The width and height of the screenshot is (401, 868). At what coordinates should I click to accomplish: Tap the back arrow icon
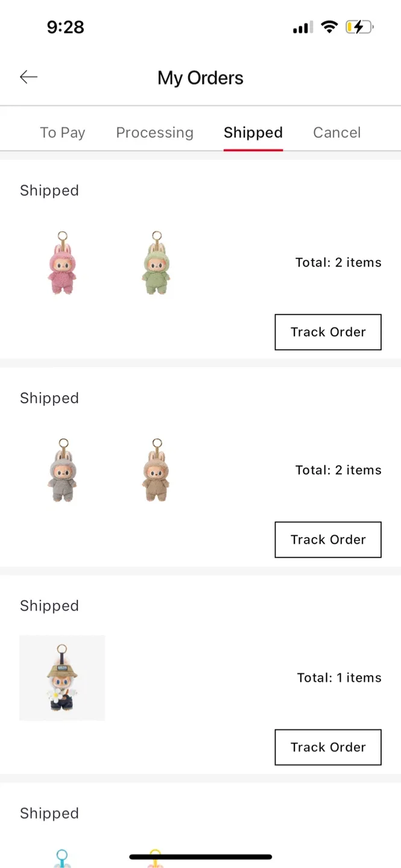pyautogui.click(x=28, y=77)
